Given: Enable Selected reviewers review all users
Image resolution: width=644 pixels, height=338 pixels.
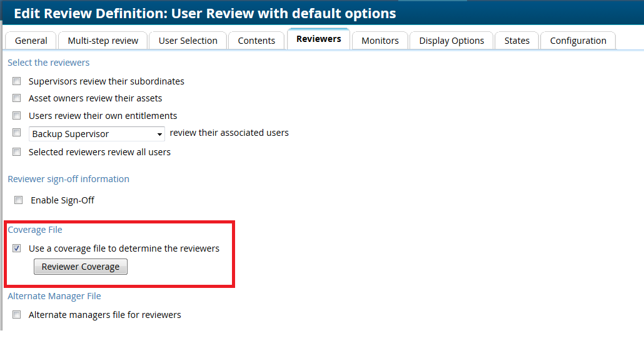Looking at the screenshot, I should [17, 152].
